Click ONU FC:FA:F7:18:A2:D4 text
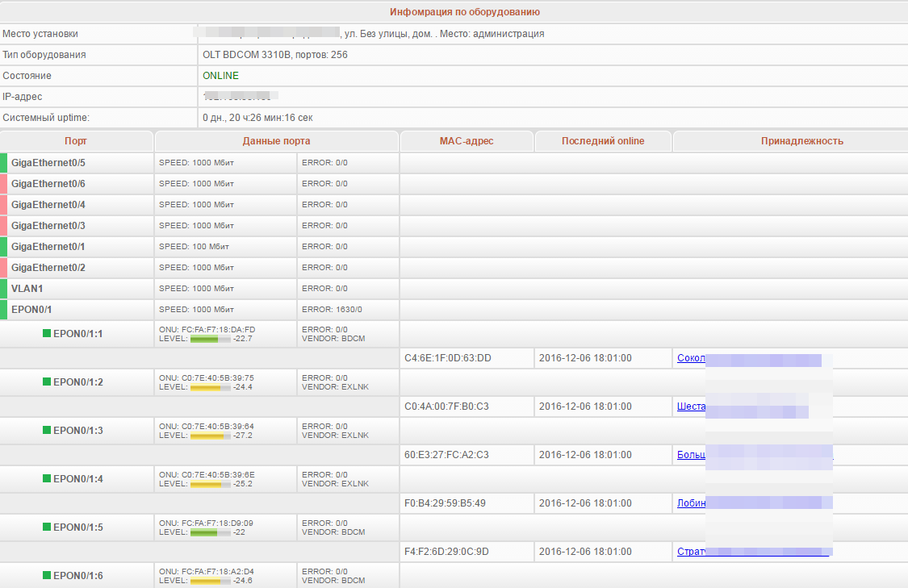This screenshot has height=588, width=908. click(x=206, y=571)
